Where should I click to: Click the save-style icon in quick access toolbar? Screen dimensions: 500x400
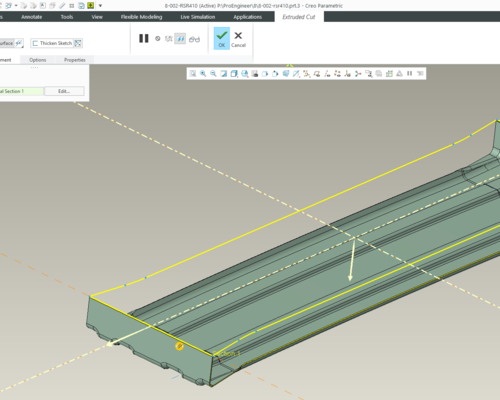click(x=81, y=6)
